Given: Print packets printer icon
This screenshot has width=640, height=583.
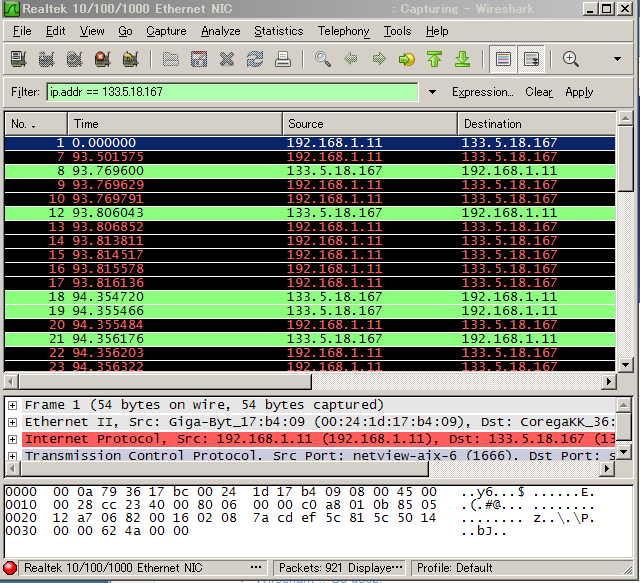Looking at the screenshot, I should click(283, 59).
